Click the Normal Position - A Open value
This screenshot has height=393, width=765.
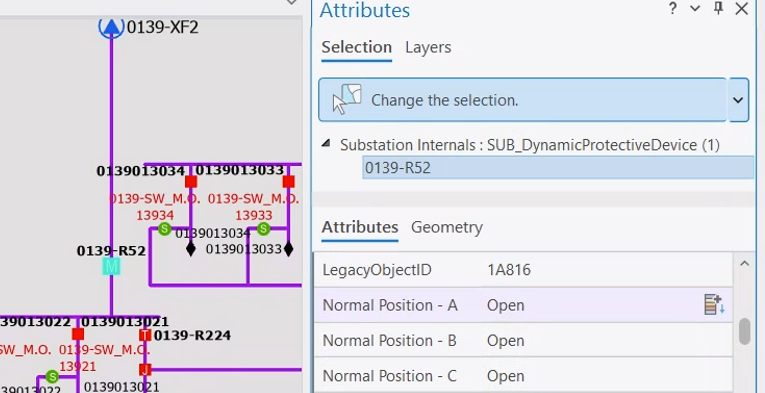(505, 306)
